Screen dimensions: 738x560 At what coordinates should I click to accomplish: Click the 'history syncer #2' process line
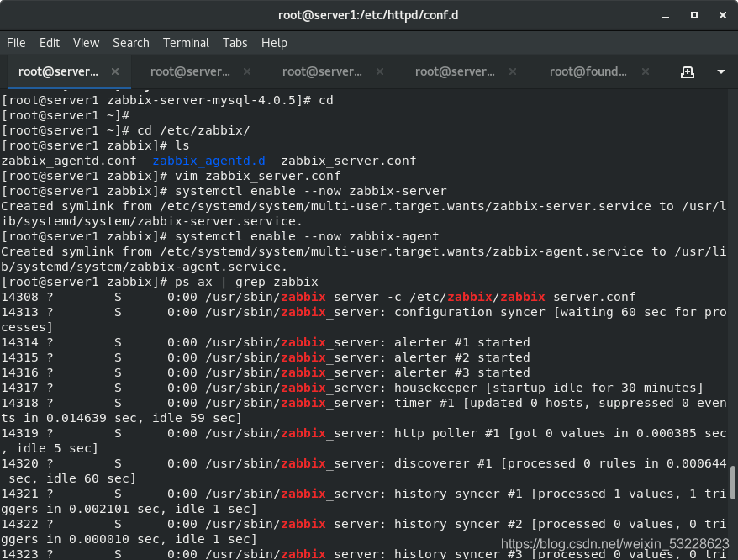[x=363, y=531]
